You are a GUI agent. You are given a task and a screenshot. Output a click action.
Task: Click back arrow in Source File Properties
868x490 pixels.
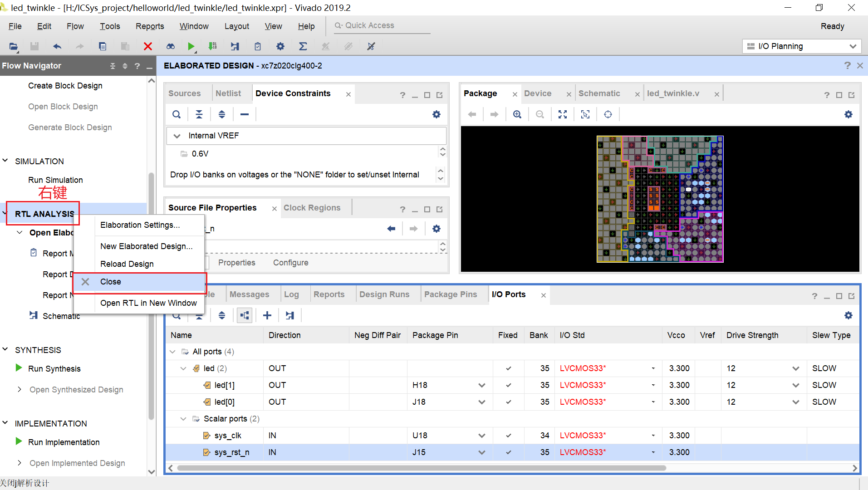(x=391, y=229)
